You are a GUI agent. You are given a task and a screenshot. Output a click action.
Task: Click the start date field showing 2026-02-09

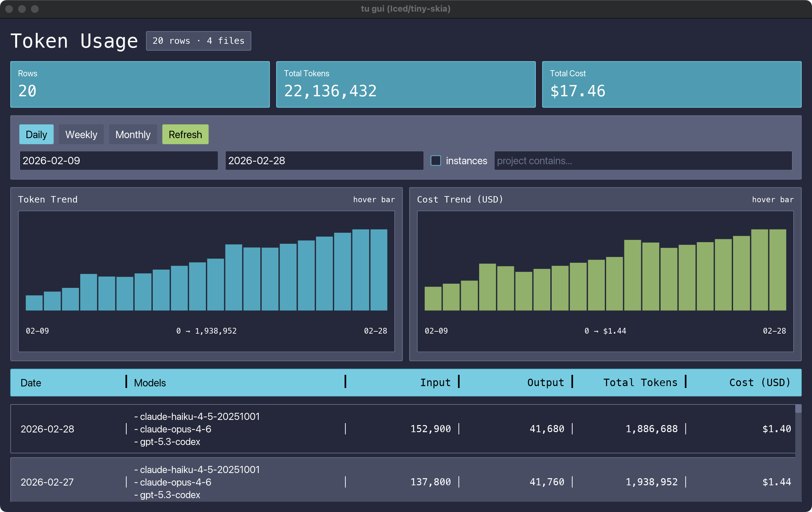tap(119, 161)
